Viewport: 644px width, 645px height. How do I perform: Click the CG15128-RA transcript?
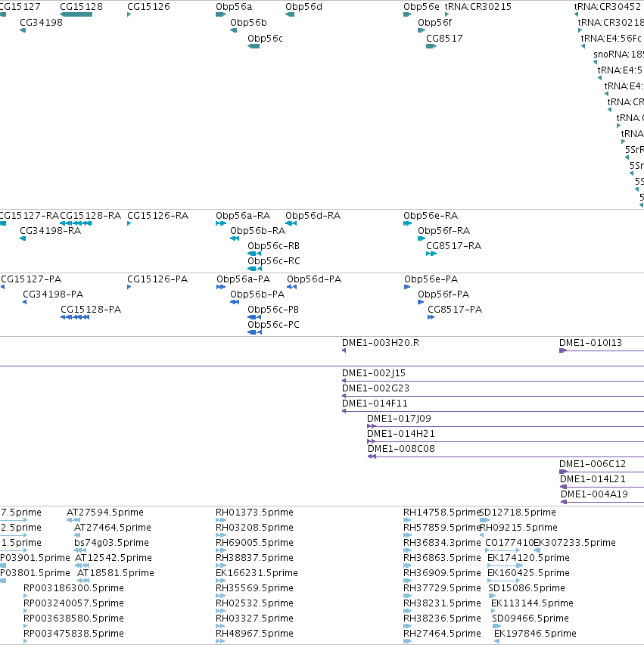(x=76, y=223)
